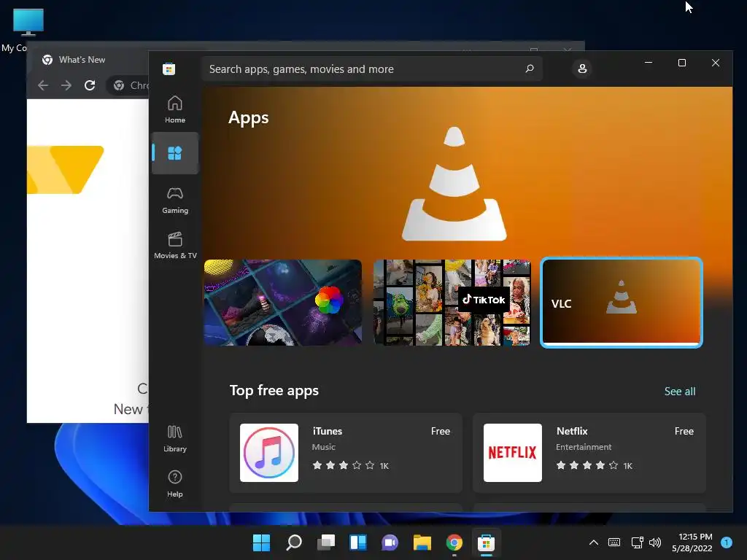Open Movies & TV section

[x=175, y=245]
